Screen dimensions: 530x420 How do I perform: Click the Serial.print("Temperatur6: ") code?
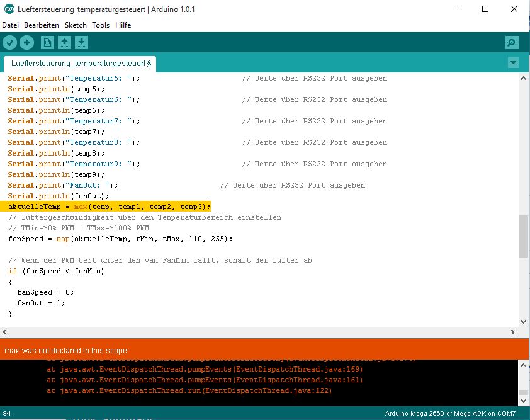pyautogui.click(x=74, y=99)
